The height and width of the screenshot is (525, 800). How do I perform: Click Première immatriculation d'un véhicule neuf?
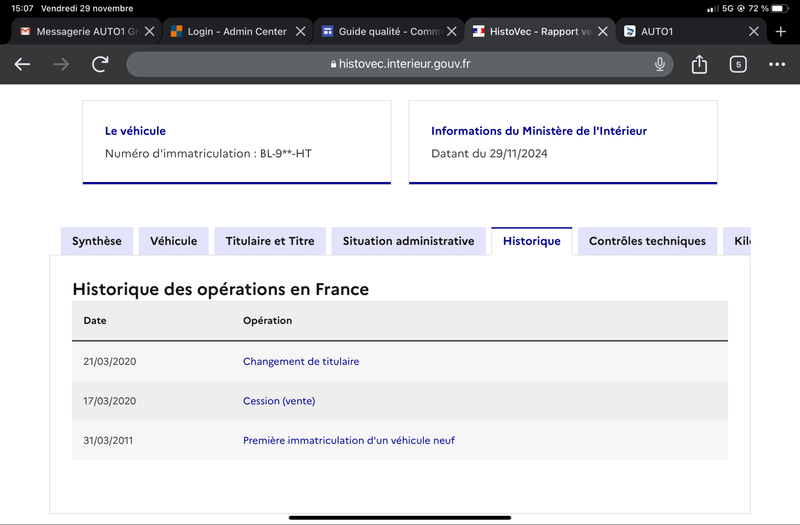[348, 440]
